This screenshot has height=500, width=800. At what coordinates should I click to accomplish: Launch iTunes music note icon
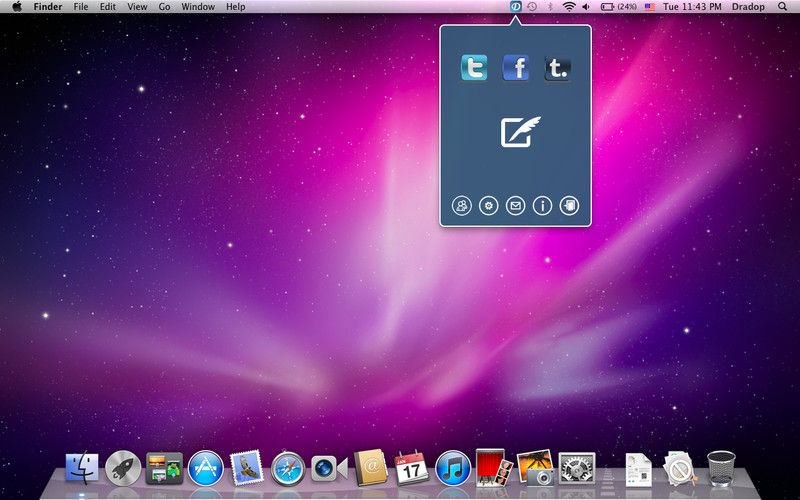click(453, 467)
